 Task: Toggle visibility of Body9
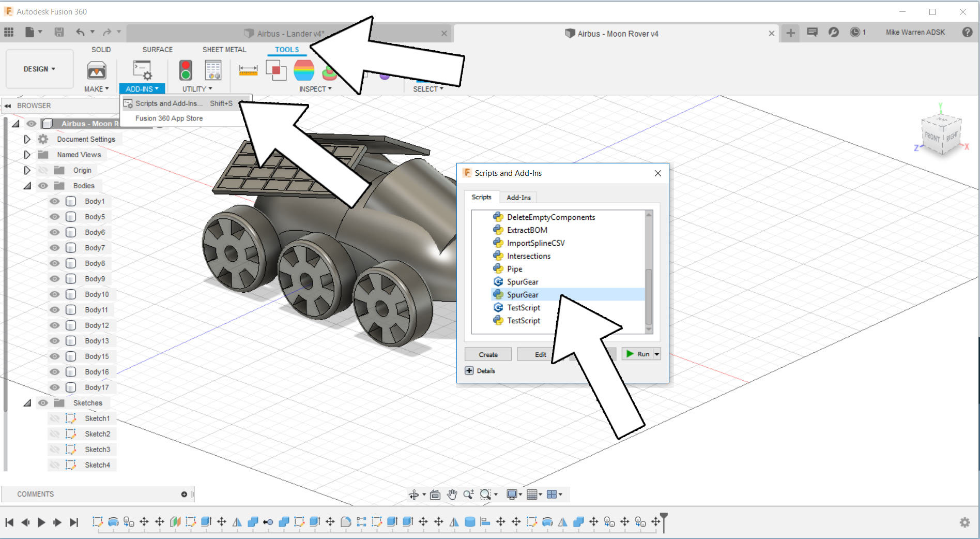[54, 279]
